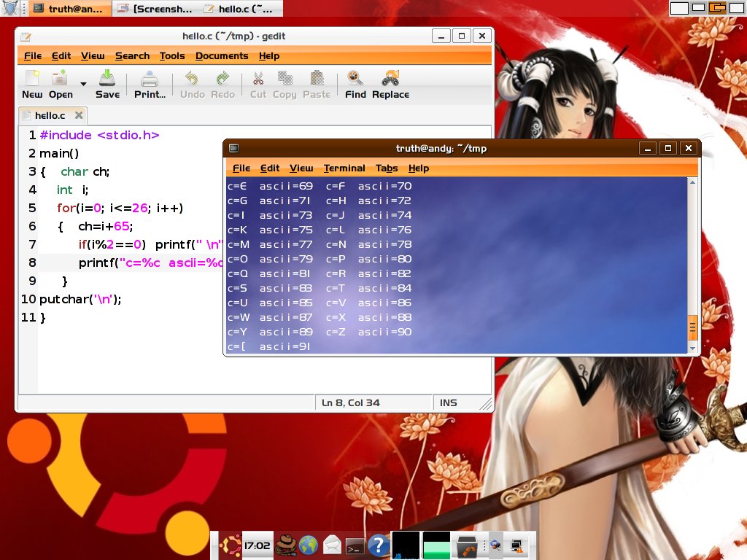Switch to the [Screensh... taskbar button

coord(155,9)
